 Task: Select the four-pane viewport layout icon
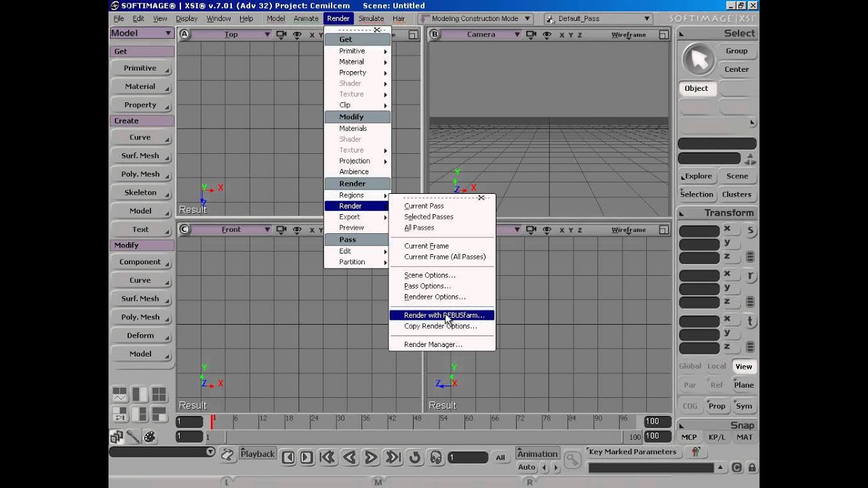(159, 394)
